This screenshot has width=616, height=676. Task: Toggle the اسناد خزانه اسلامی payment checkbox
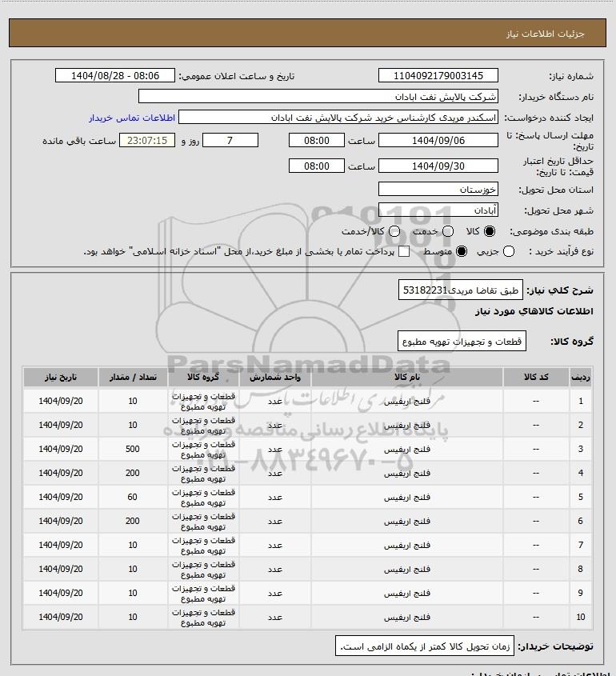click(404, 251)
